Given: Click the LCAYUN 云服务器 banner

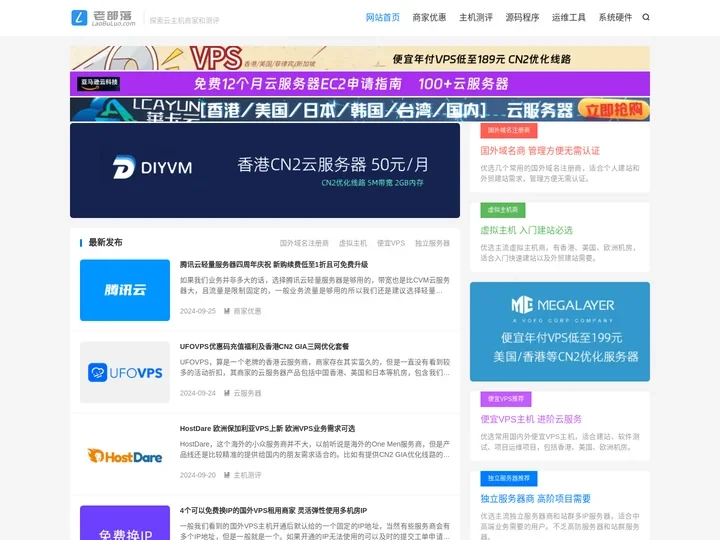Looking at the screenshot, I should [360, 109].
